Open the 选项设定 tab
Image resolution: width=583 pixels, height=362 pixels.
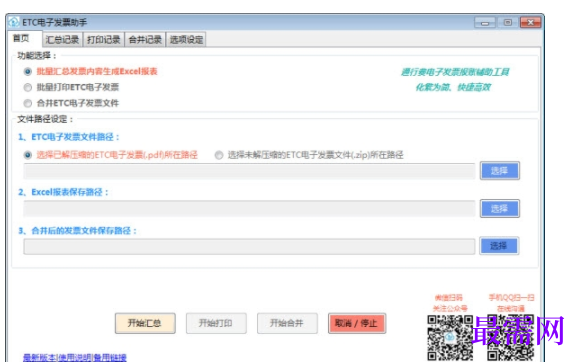point(186,39)
